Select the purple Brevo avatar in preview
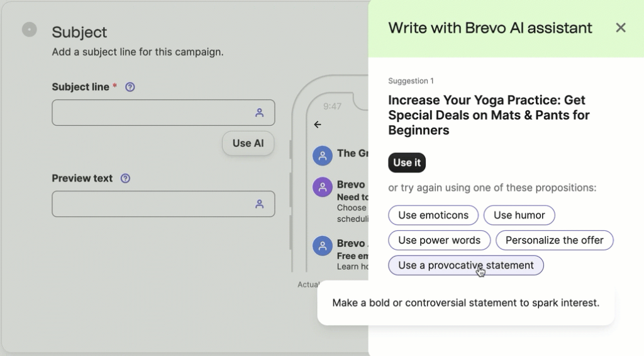This screenshot has height=356, width=644. coord(323,187)
